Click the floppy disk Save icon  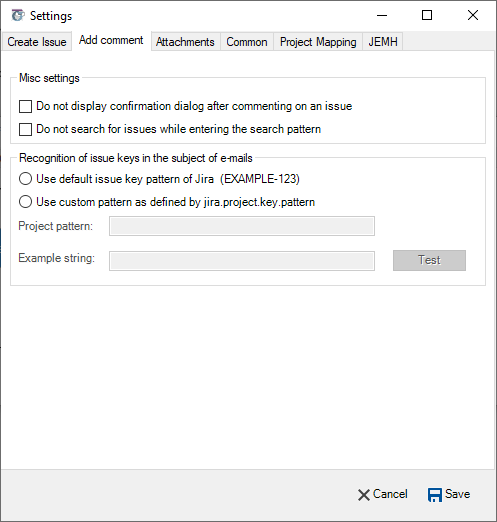click(x=435, y=495)
